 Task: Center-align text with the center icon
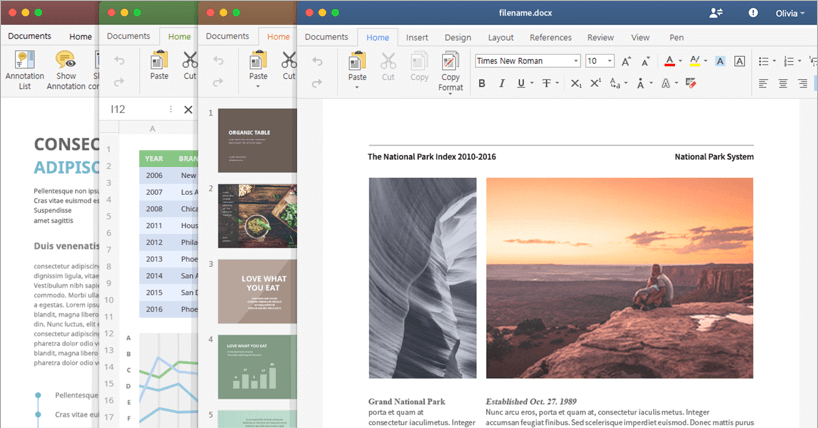[783, 83]
